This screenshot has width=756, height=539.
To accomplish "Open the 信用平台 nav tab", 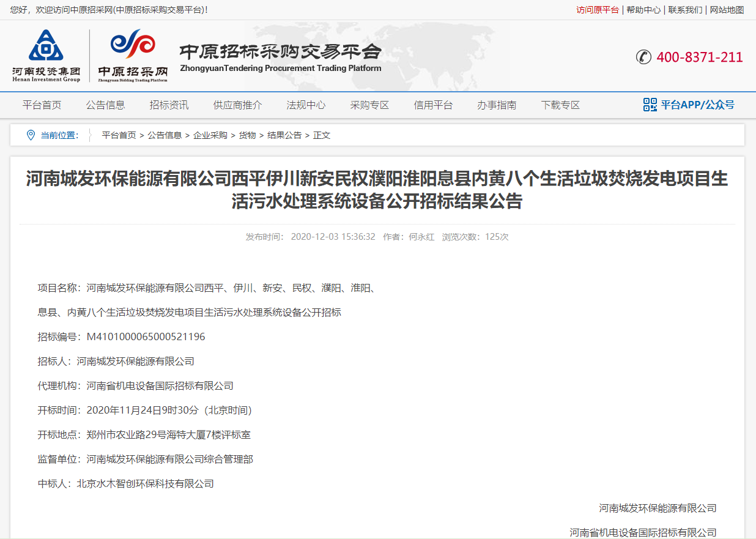I will (434, 105).
